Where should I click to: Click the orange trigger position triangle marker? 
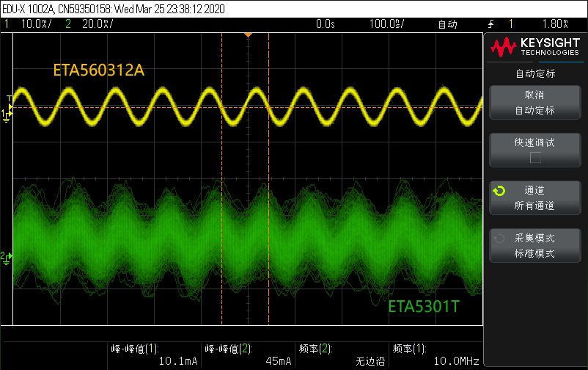248,35
